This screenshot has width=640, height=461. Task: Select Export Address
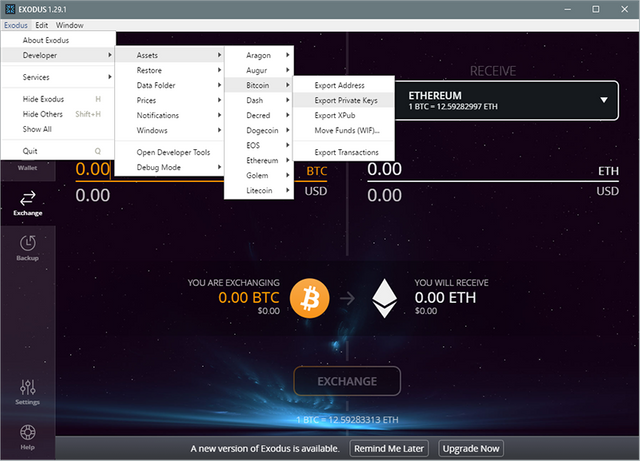pyautogui.click(x=343, y=85)
